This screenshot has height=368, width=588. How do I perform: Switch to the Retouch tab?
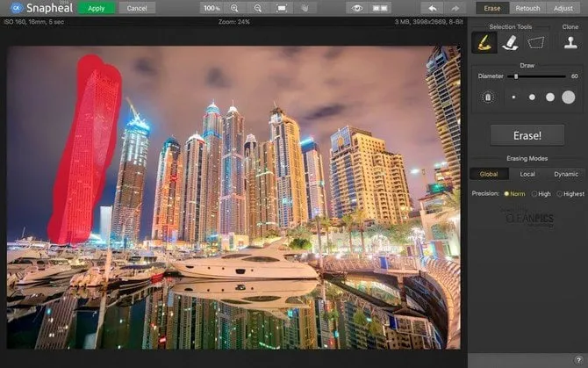(527, 8)
